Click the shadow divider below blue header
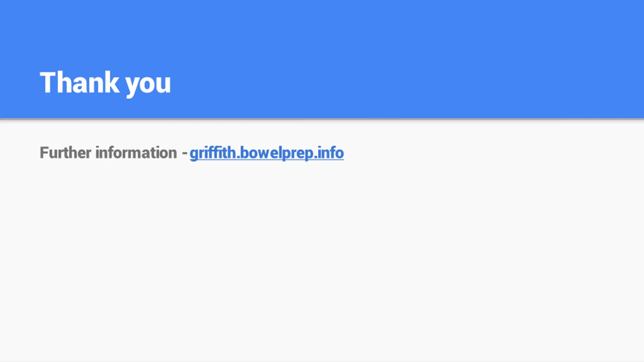The height and width of the screenshot is (362, 644). 322,120
